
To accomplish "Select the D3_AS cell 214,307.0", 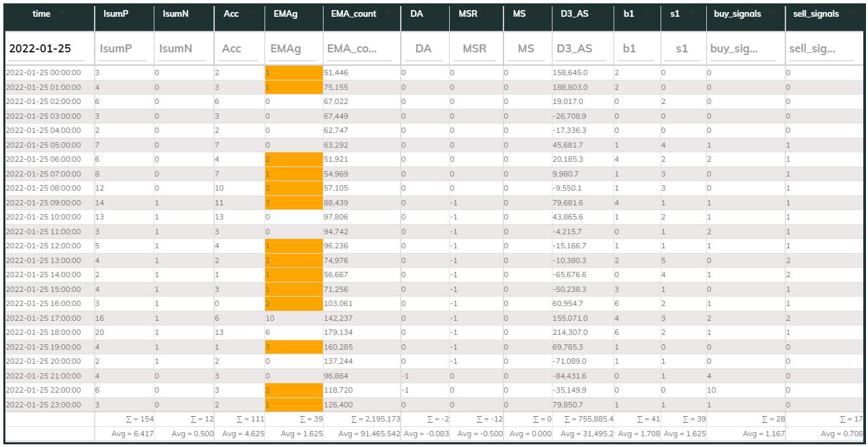I will tap(583, 333).
